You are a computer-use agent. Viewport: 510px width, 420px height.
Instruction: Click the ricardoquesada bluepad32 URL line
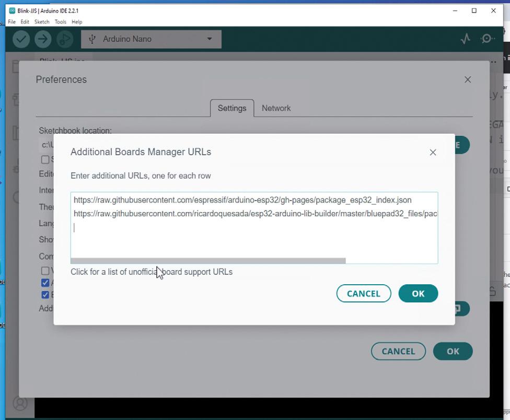tap(256, 214)
